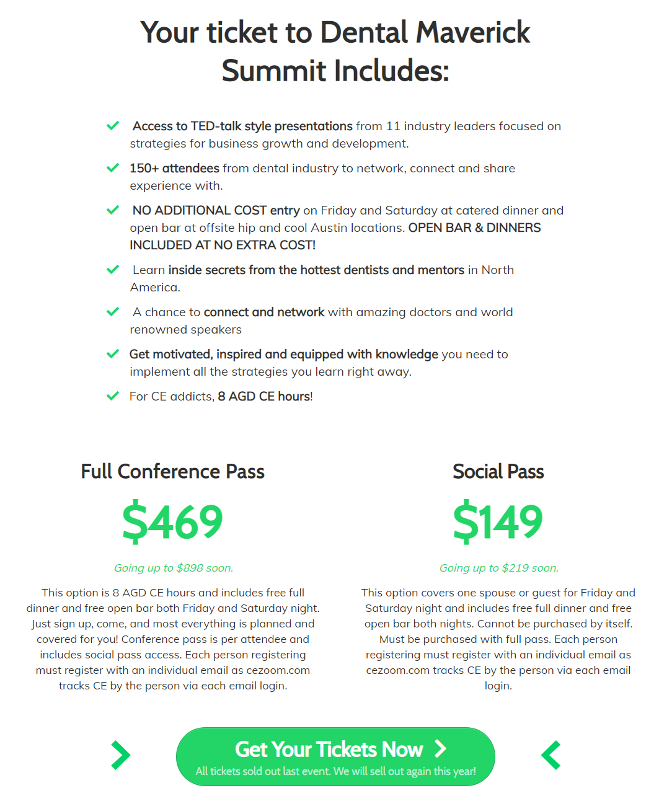Click the green right-pointing arrow left of button
This screenshot has height=801, width=672.
coord(120,755)
